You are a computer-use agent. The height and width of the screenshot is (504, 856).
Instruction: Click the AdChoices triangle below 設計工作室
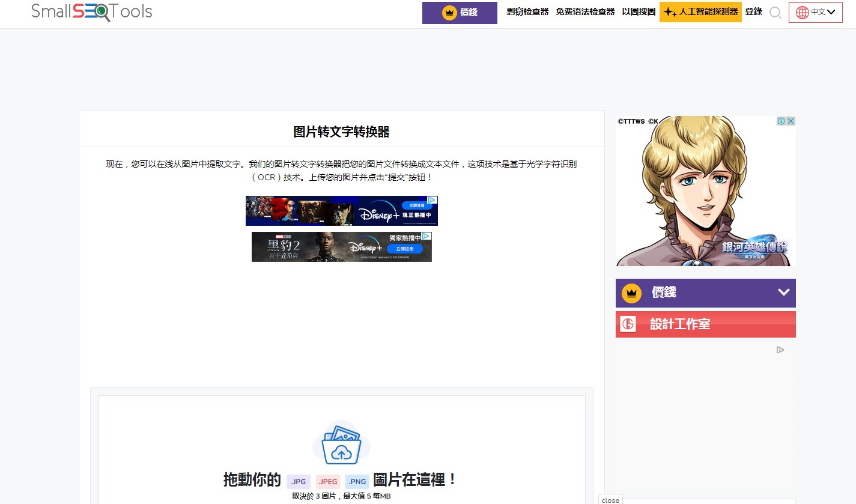(x=780, y=350)
